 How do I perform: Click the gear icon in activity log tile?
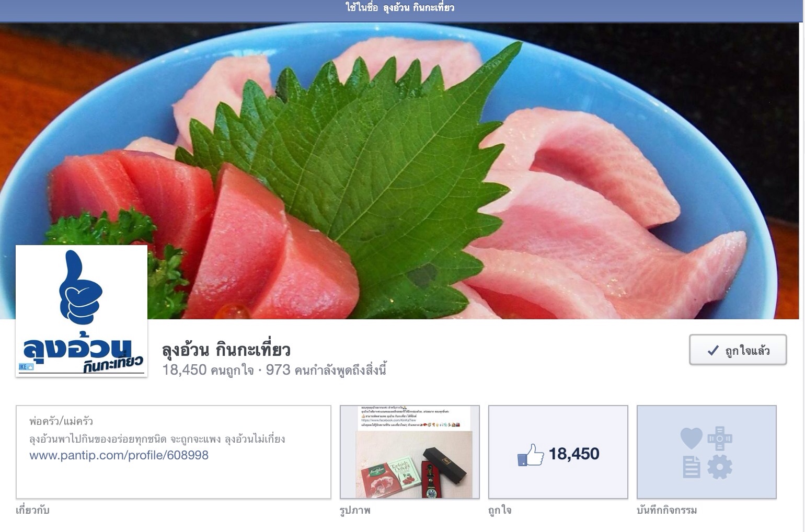pyautogui.click(x=720, y=467)
